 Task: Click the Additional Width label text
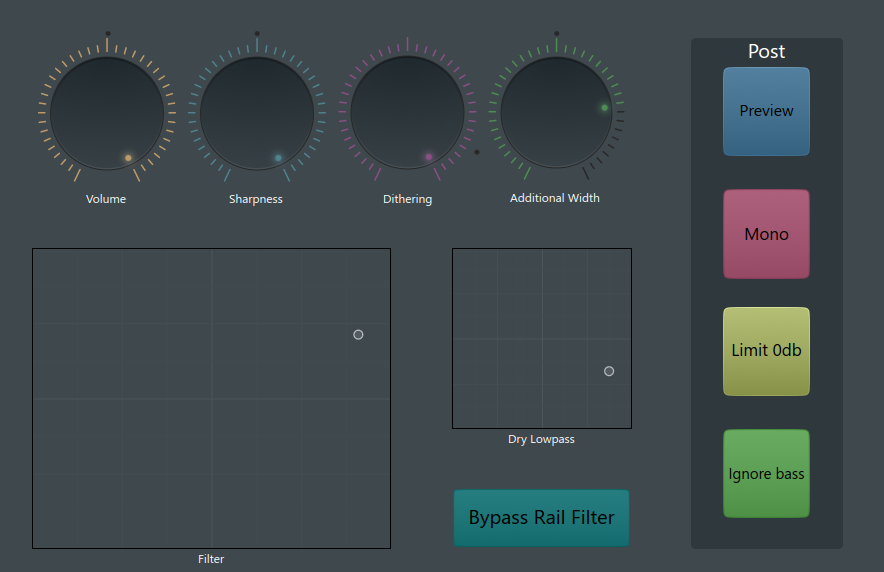[x=555, y=198]
